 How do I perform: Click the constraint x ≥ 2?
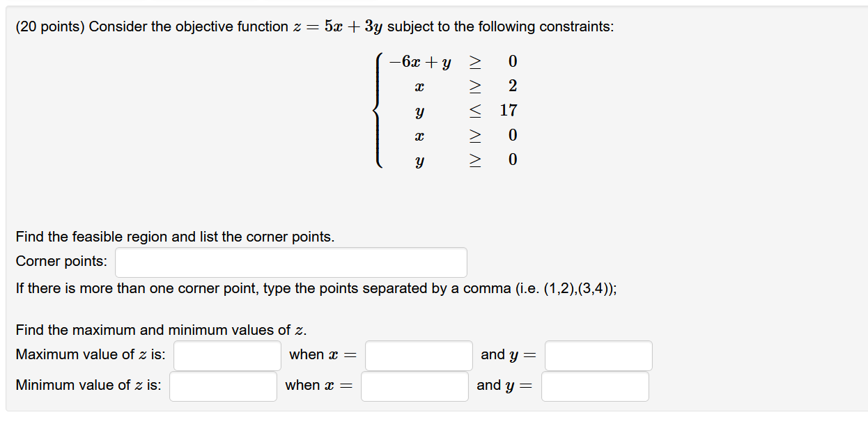tap(465, 86)
